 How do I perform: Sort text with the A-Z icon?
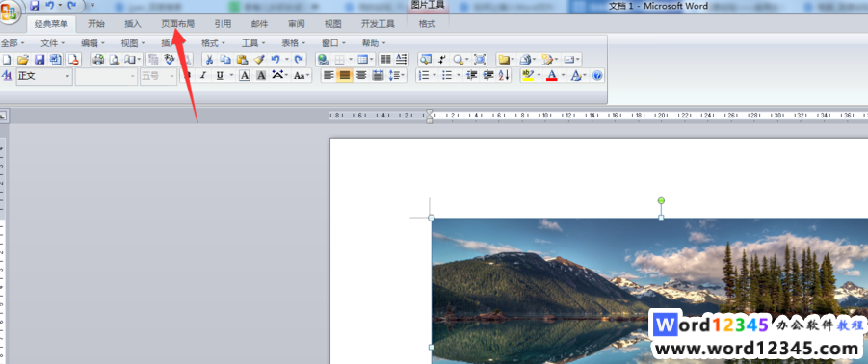point(504,75)
